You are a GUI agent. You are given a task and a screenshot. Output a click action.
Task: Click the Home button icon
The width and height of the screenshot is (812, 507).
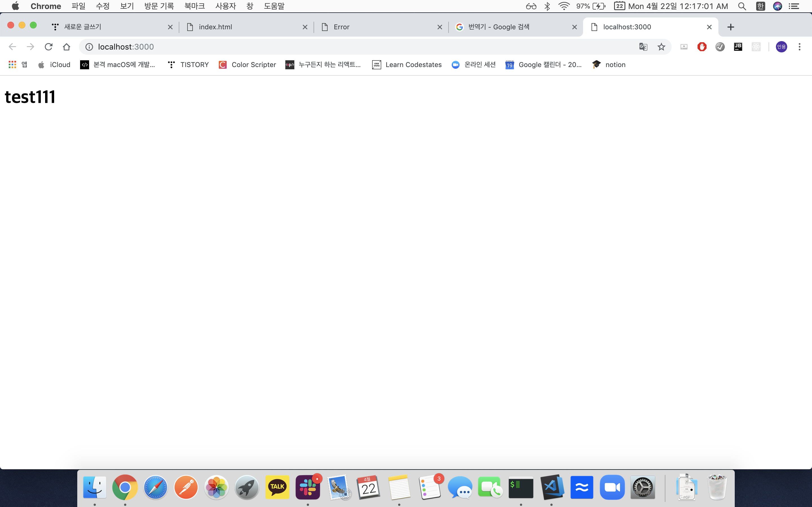67,46
